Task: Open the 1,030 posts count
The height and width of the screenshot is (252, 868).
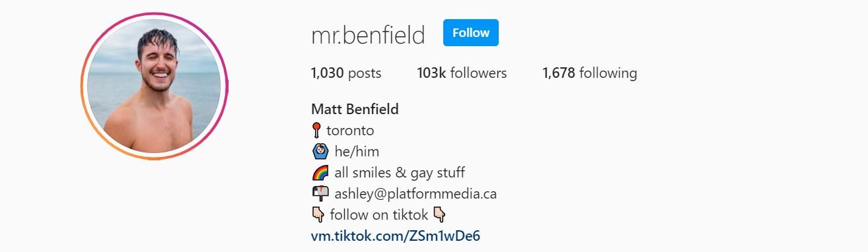Action: tap(346, 73)
